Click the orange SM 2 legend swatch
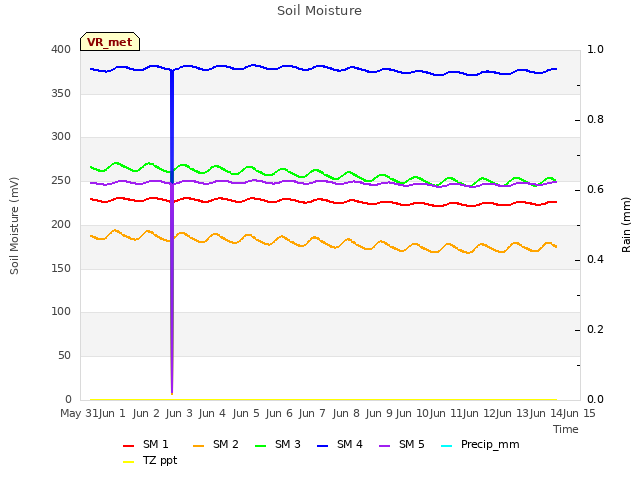Screen dimensions: 640x480 tap(198, 446)
